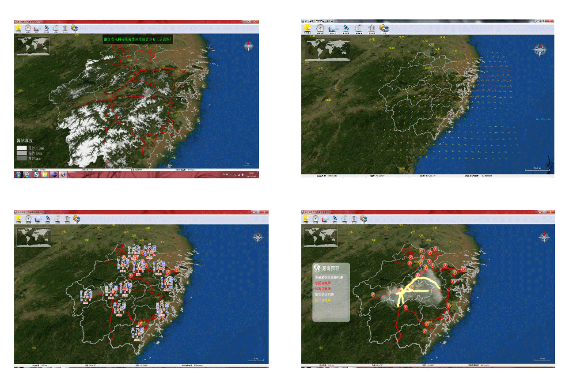Click the compass rose in the wind-arrow map window
The width and height of the screenshot is (588, 389).
click(x=540, y=49)
